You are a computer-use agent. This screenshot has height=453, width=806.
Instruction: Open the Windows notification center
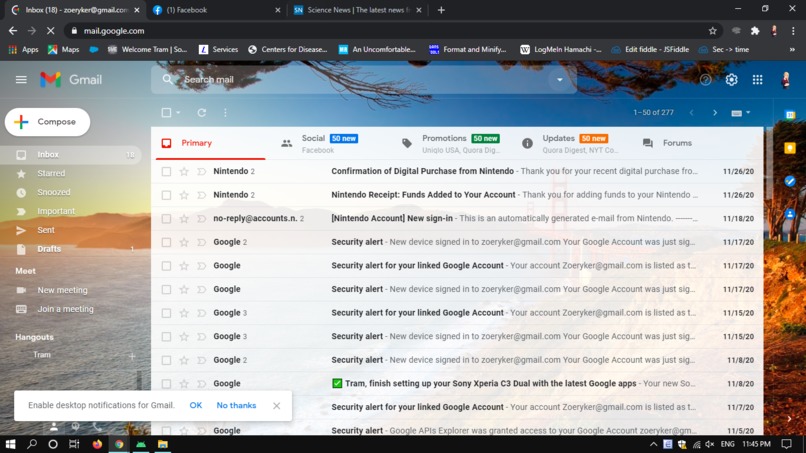[786, 444]
